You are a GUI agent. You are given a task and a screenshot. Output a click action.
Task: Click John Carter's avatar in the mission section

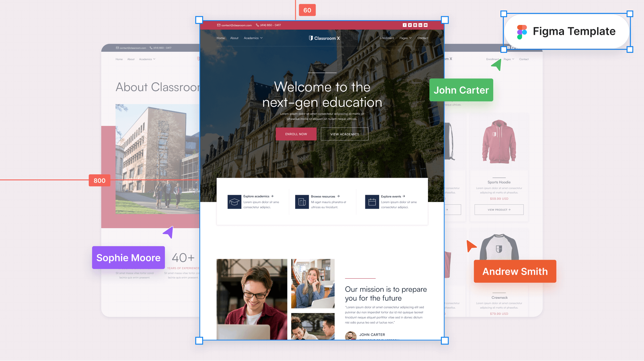(x=351, y=335)
